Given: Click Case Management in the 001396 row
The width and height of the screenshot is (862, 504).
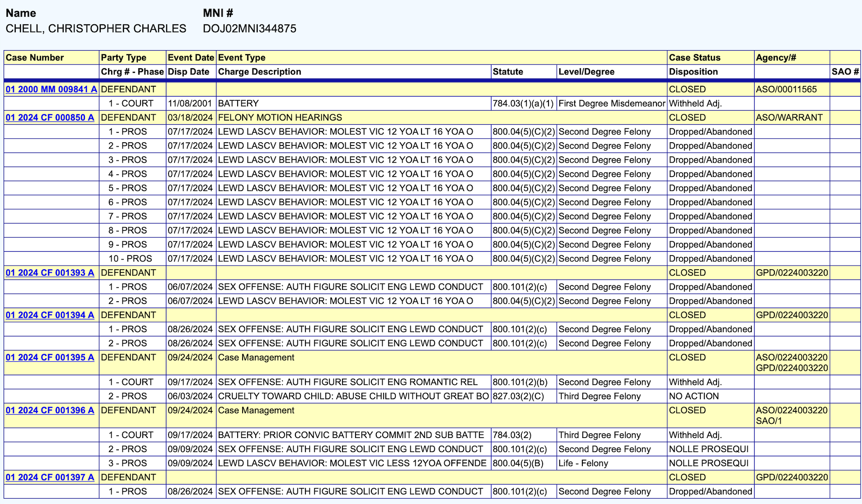Looking at the screenshot, I should [256, 410].
